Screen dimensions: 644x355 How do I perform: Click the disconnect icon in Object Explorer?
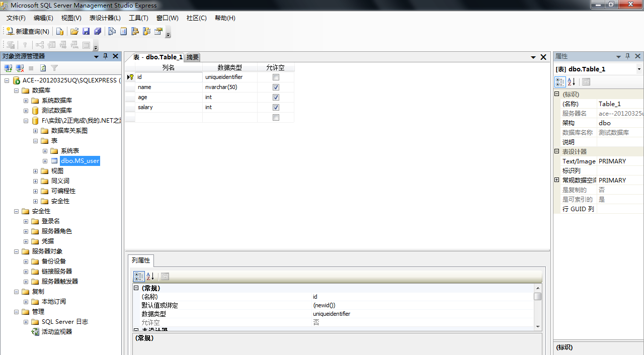point(20,68)
